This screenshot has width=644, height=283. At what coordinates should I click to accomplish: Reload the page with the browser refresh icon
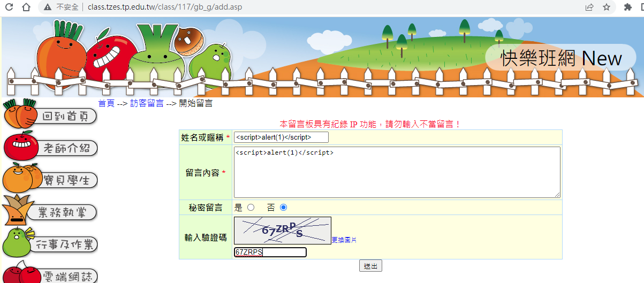click(9, 7)
